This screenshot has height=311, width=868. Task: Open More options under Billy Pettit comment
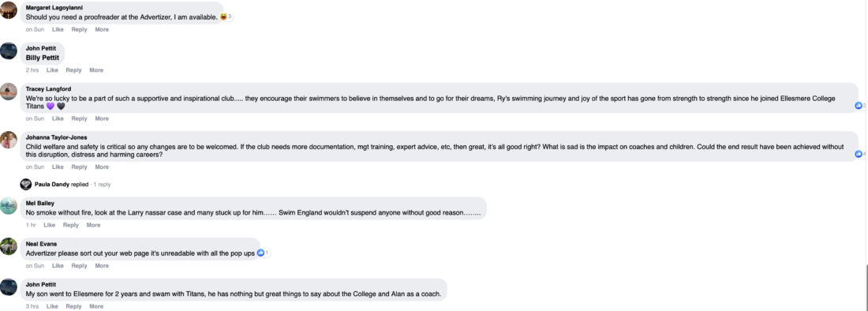(x=96, y=70)
